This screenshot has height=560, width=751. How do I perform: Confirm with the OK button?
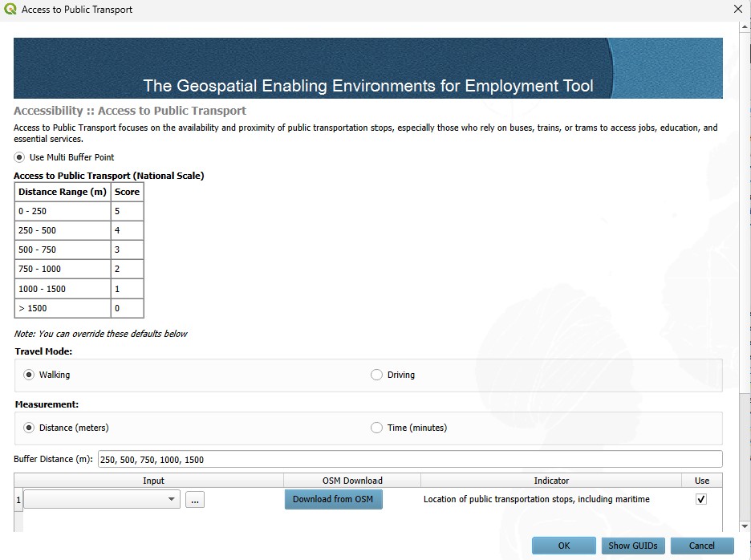click(564, 546)
